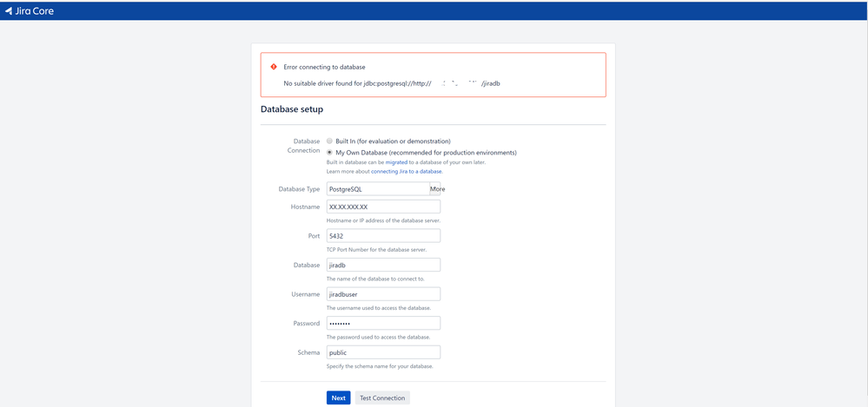
Task: Click 'Error connecting to database' message title
Action: (324, 67)
